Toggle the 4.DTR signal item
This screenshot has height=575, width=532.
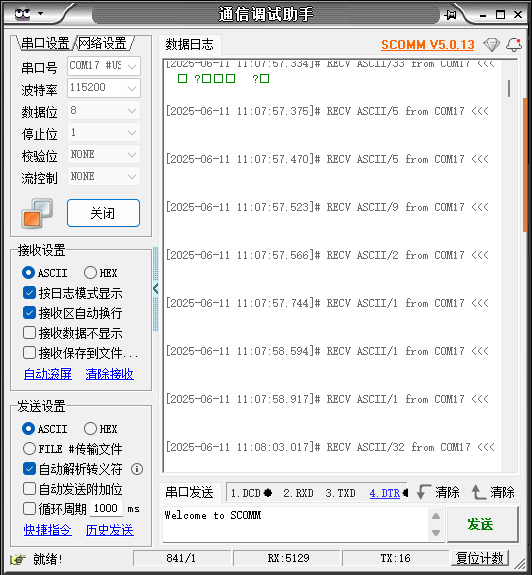coord(385,493)
